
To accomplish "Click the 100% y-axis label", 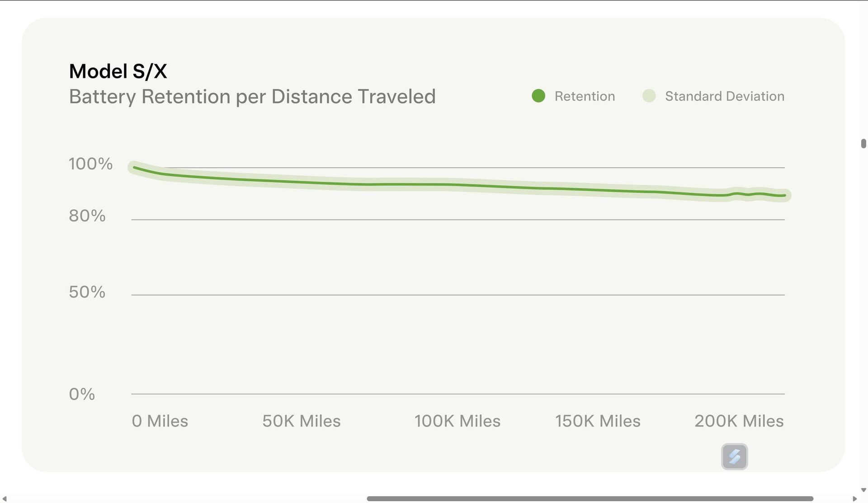I will click(x=90, y=164).
